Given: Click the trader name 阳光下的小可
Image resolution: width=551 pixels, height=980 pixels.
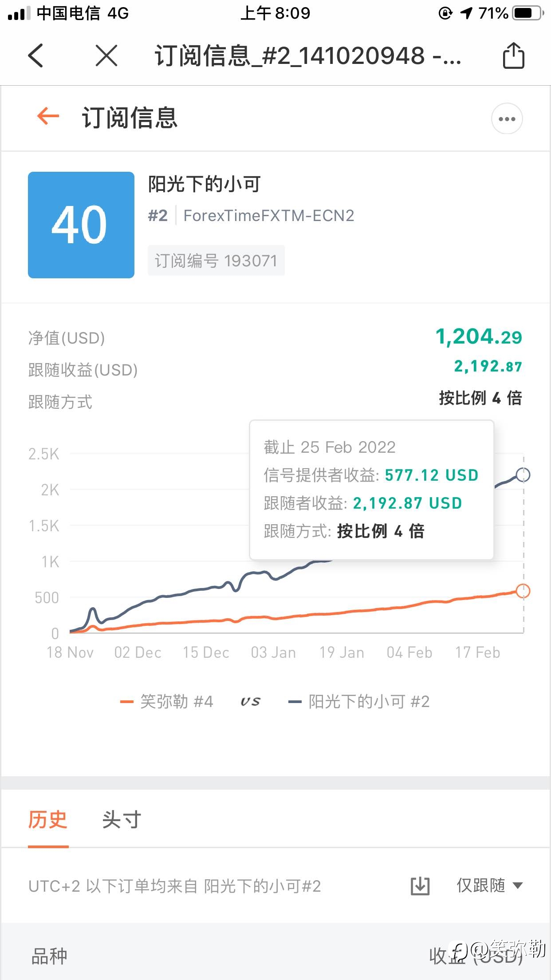Looking at the screenshot, I should (x=204, y=184).
